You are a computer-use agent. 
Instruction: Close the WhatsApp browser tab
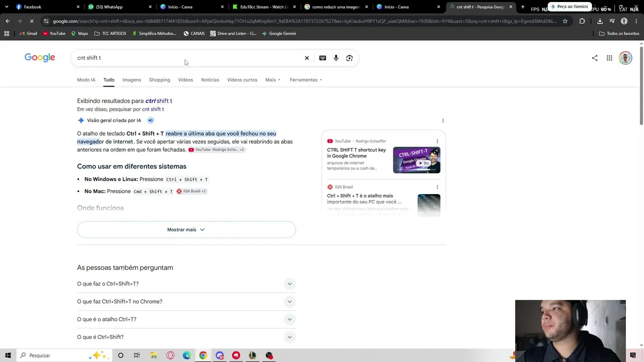pos(150,7)
